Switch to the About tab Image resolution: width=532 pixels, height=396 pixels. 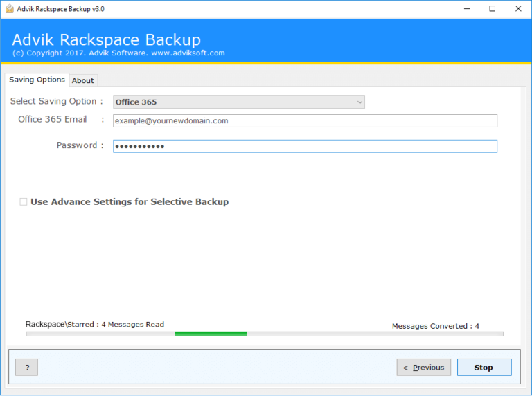point(83,81)
